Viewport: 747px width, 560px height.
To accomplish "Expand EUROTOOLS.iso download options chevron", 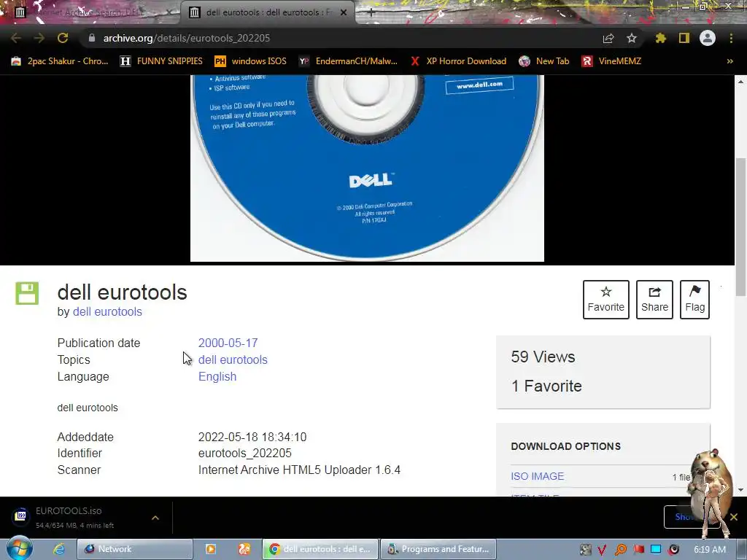I will click(155, 517).
